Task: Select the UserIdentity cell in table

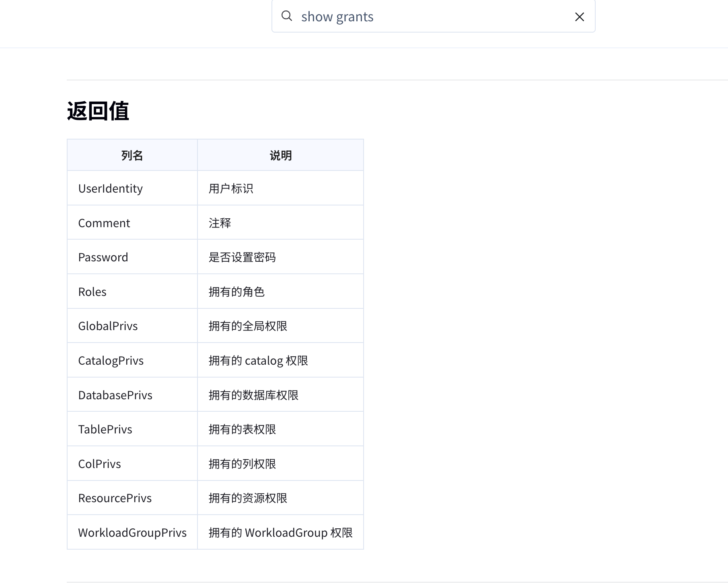Action: (111, 189)
